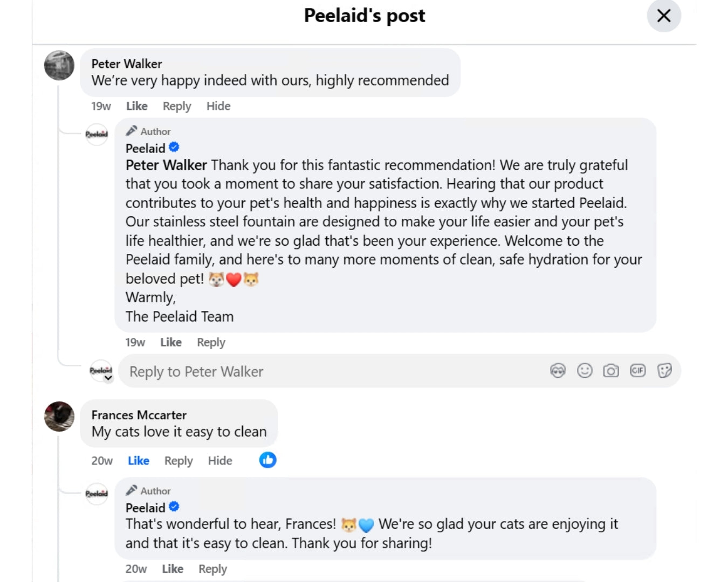Unlike Frances Mccarter's comment
Image resolution: width=728 pixels, height=582 pixels.
(139, 461)
